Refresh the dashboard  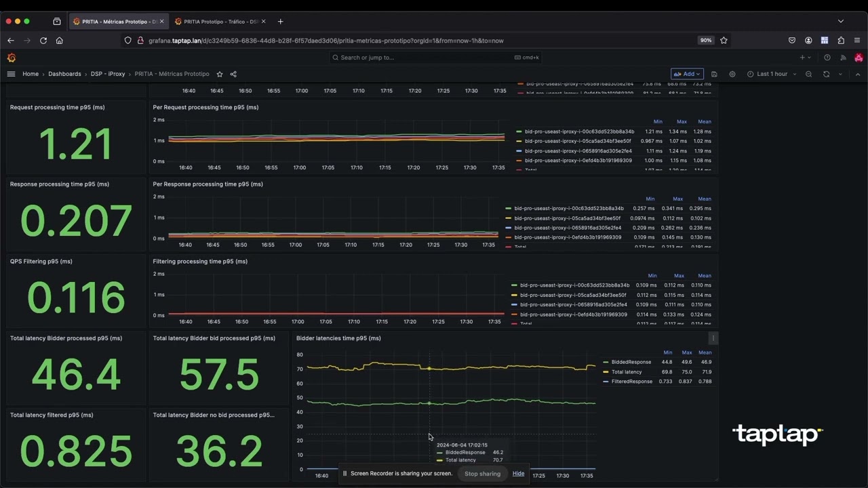826,74
